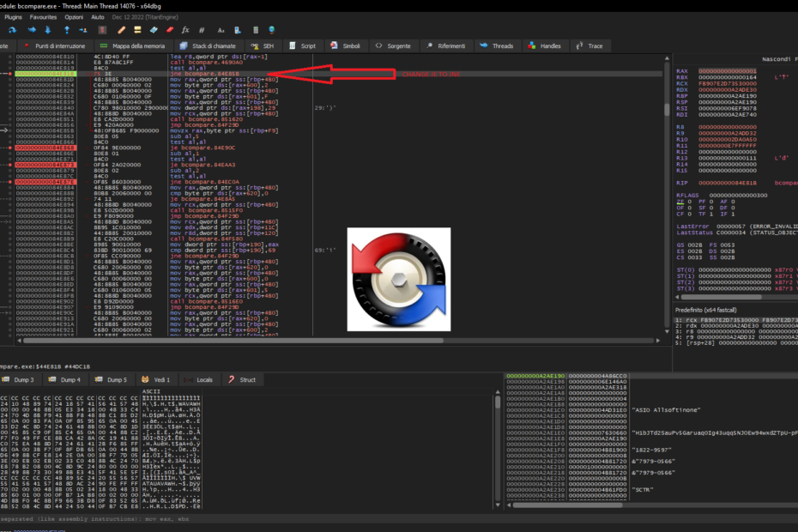798x532 pixels.
Task: Click the hash symbol toolbar icon
Action: pyautogui.click(x=203, y=29)
